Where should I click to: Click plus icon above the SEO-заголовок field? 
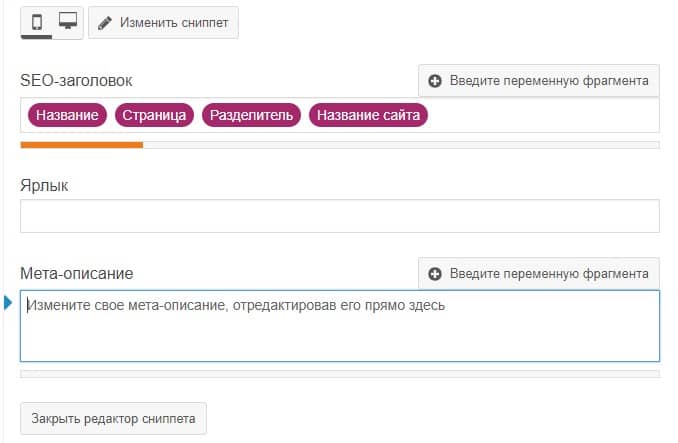click(435, 81)
